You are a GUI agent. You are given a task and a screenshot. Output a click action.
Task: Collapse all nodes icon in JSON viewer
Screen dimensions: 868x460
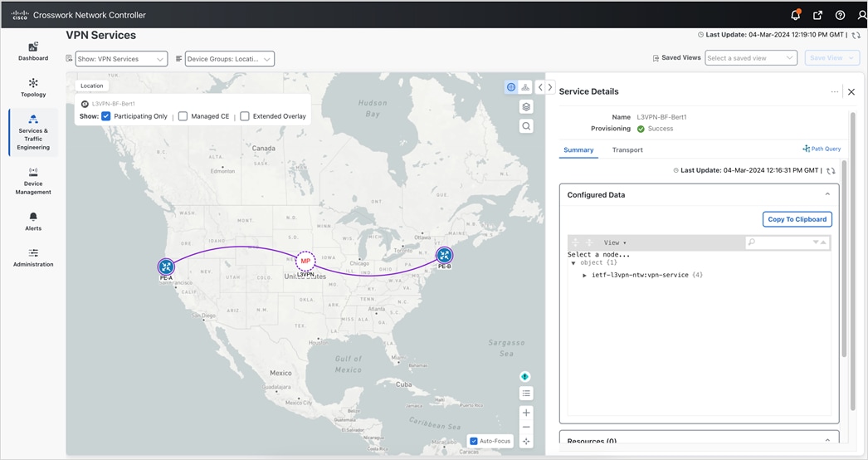coord(589,242)
